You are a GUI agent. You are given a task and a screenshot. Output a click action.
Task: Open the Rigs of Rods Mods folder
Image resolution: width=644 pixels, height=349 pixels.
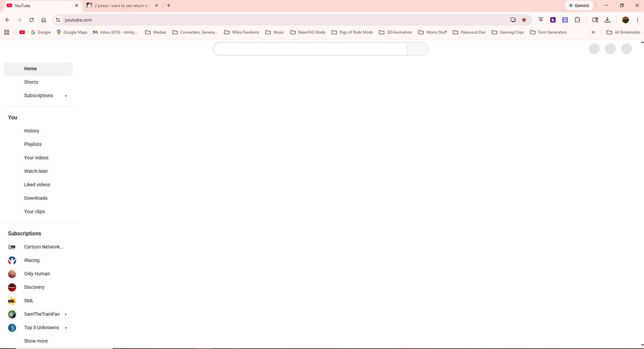352,32
